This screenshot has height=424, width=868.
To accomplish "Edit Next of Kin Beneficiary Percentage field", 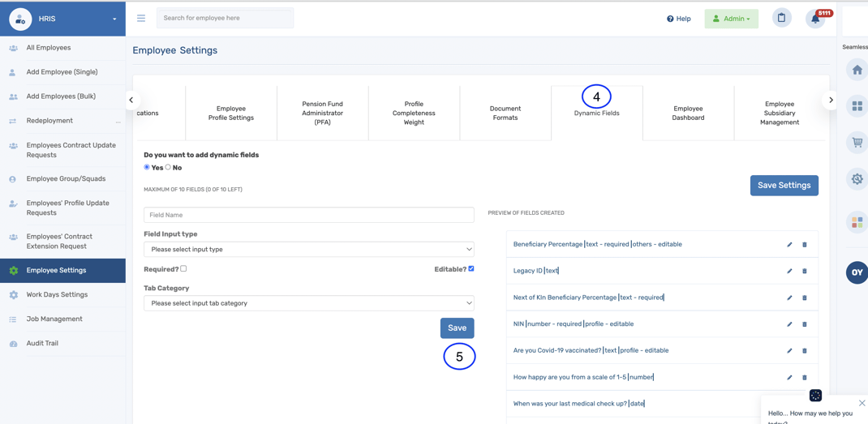I will click(x=789, y=298).
